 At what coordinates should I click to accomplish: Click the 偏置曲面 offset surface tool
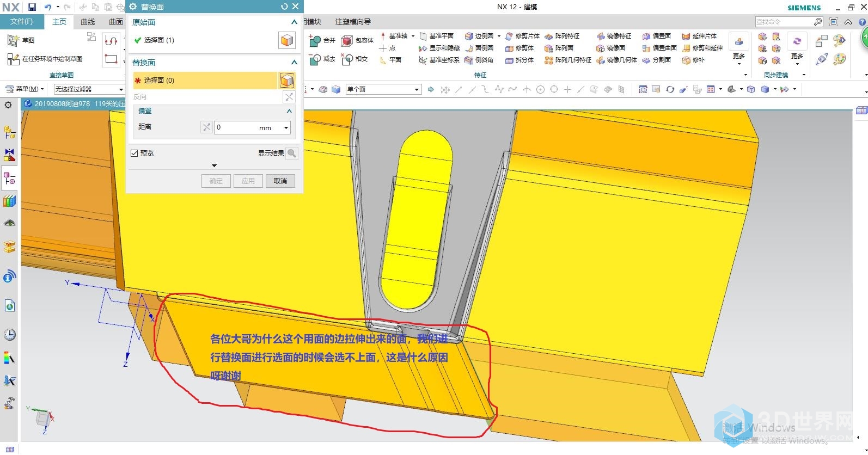click(659, 48)
